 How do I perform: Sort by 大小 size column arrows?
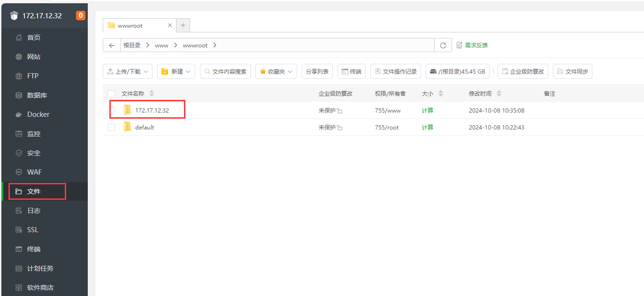click(440, 94)
